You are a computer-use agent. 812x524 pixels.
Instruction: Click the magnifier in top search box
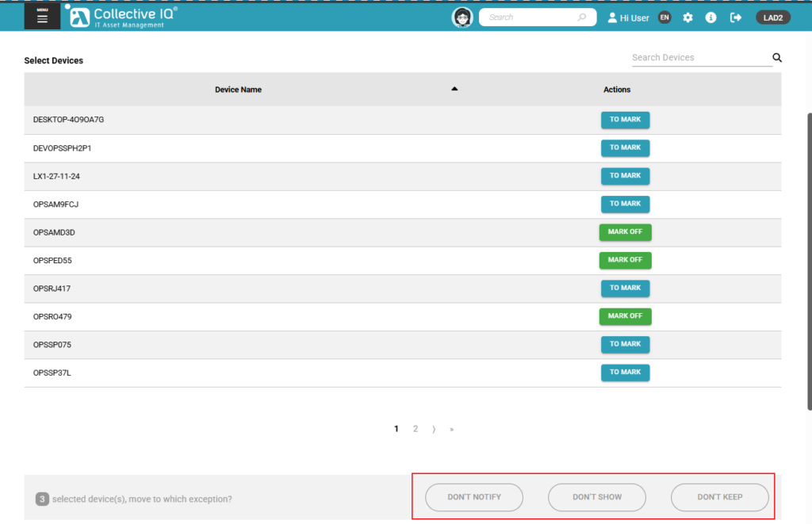(x=582, y=17)
